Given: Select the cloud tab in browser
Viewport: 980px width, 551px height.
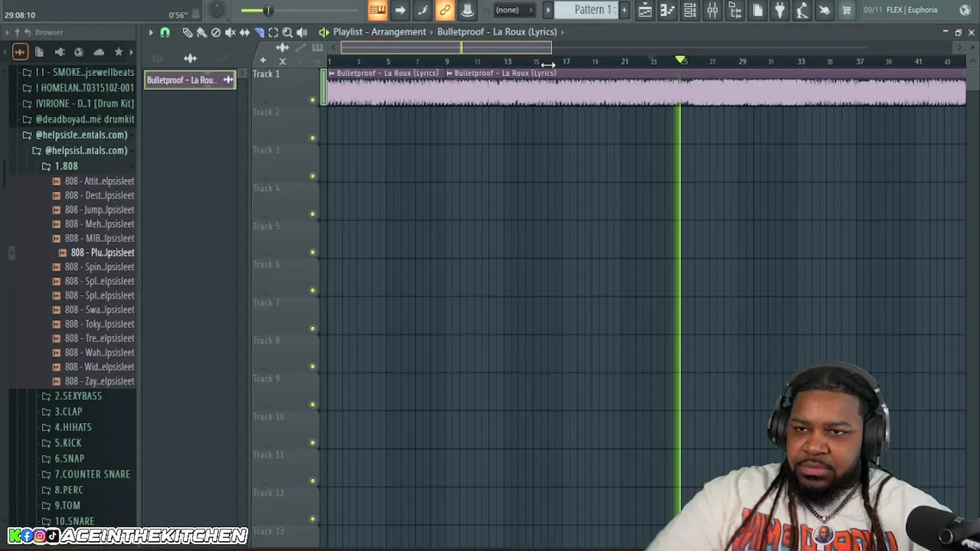Looking at the screenshot, I should [99, 52].
